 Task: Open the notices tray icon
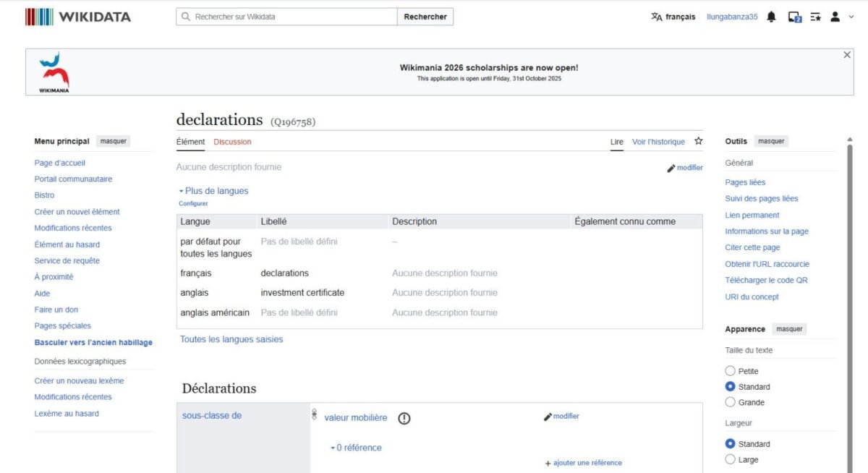pyautogui.click(x=794, y=17)
